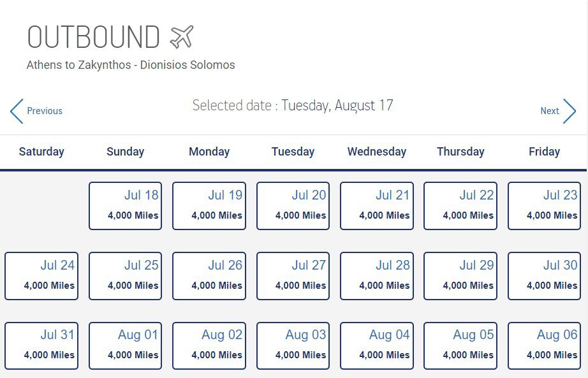Click the Wednesday column header

coord(376,152)
